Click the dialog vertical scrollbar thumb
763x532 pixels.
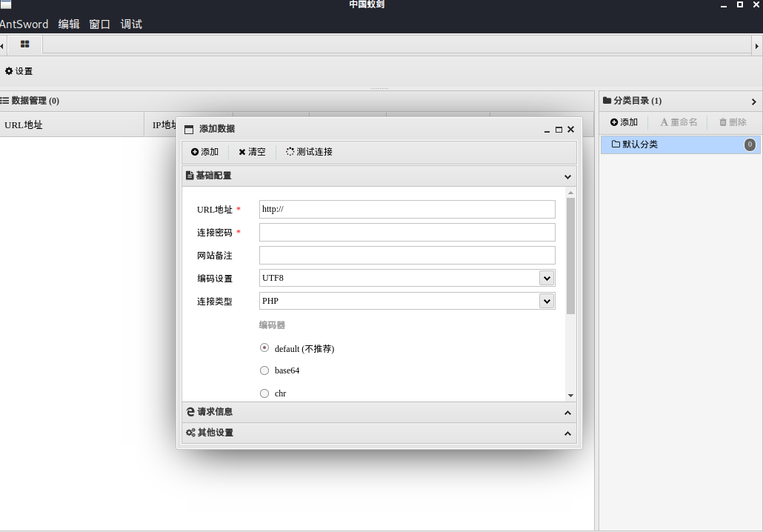click(x=571, y=256)
